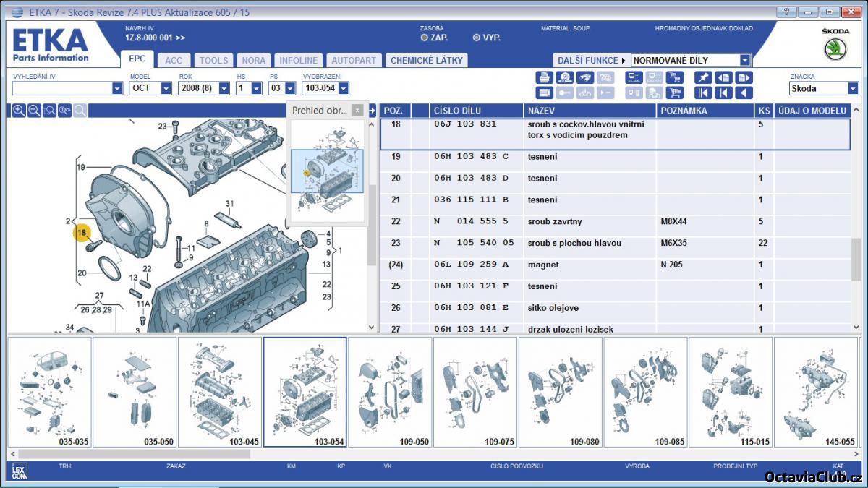868x488 pixels.
Task: Open the ELSA link icon
Action: coord(634,77)
